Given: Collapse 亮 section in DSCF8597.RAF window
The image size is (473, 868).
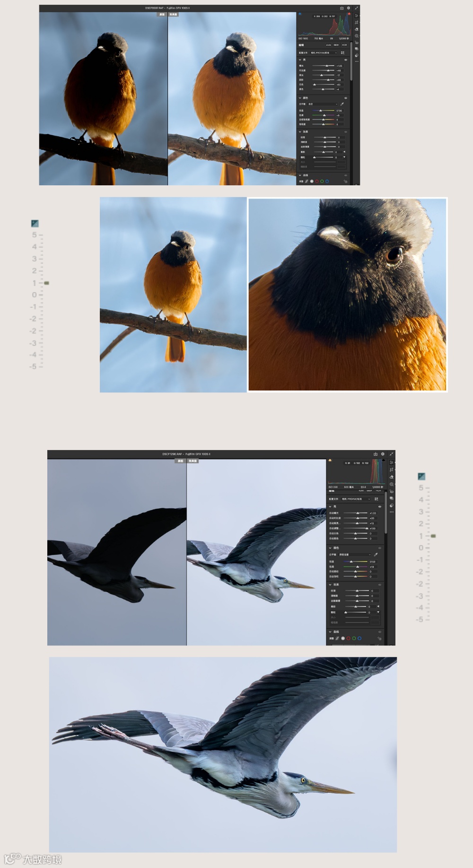Looking at the screenshot, I should 300,60.
